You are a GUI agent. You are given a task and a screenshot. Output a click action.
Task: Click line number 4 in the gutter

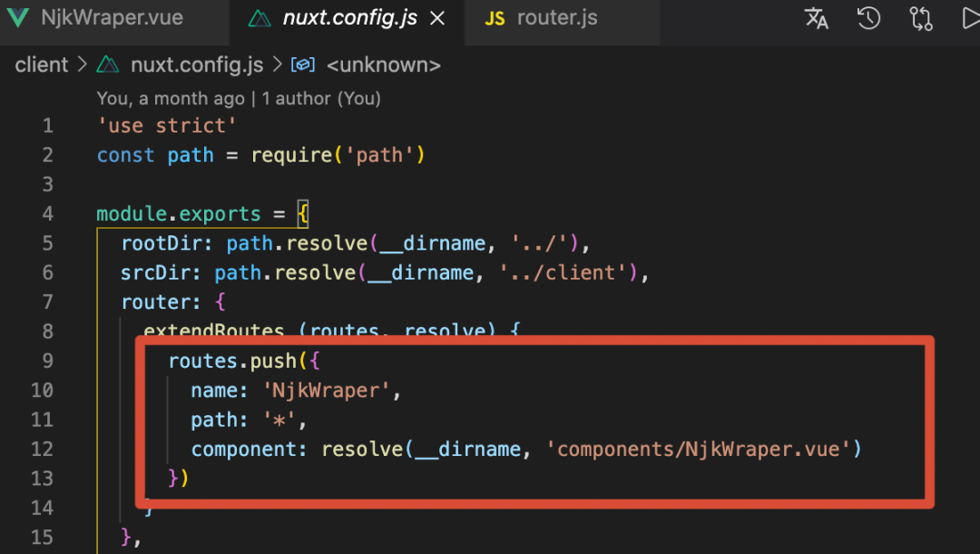pos(47,214)
